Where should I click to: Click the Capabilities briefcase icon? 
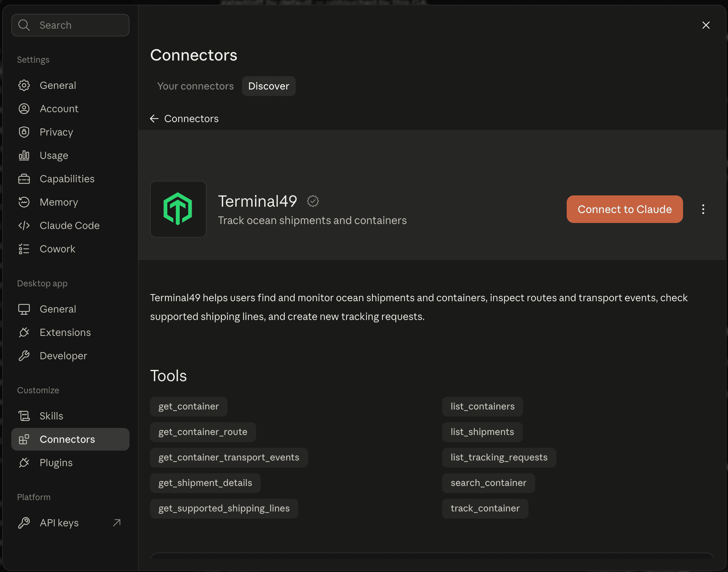(24, 179)
